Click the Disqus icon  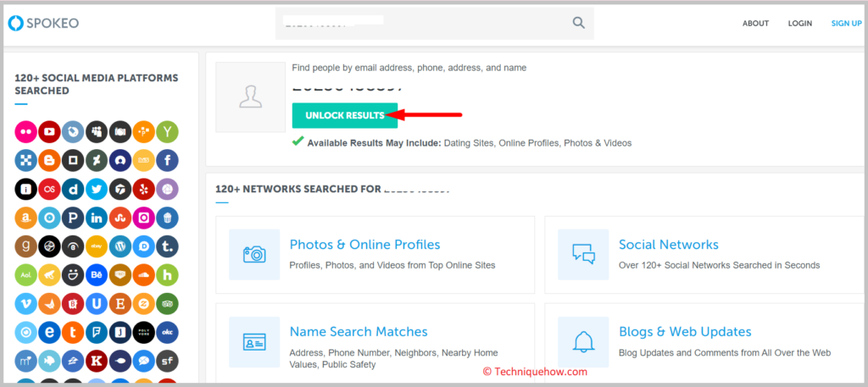click(144, 246)
